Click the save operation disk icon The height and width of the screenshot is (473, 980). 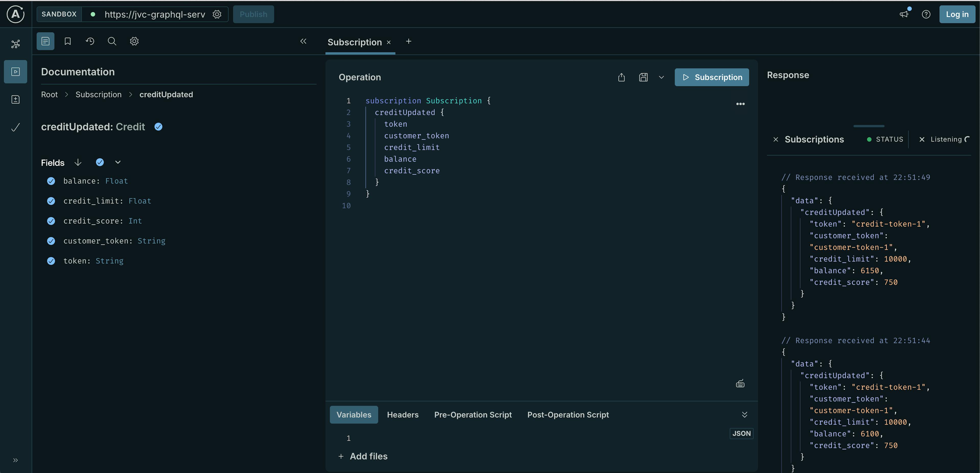643,77
